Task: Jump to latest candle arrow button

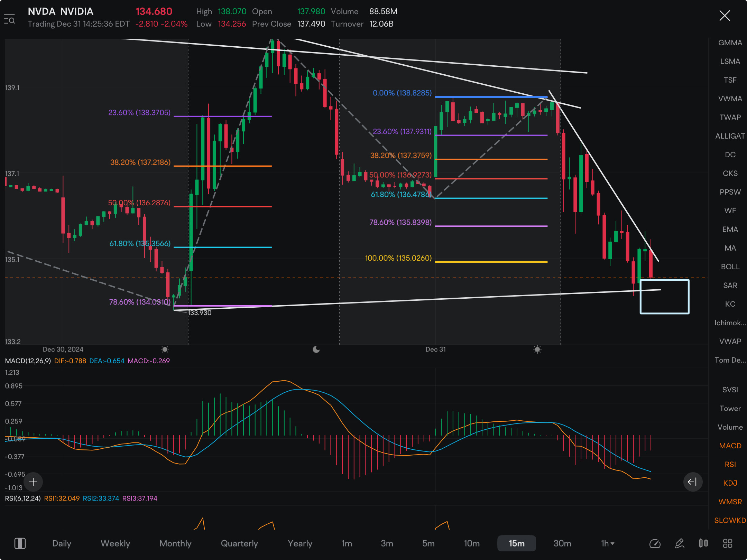Action: pyautogui.click(x=693, y=482)
